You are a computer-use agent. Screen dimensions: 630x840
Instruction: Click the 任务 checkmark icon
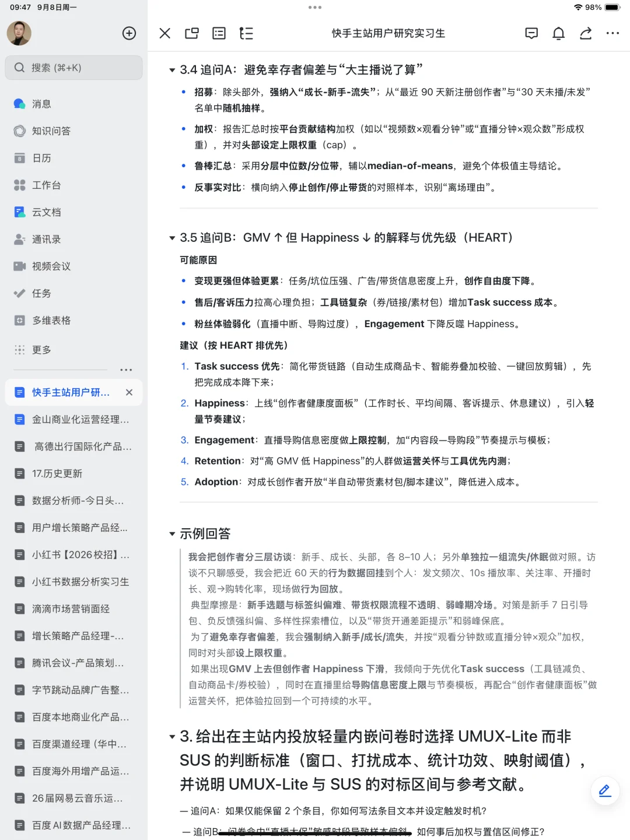(x=20, y=293)
